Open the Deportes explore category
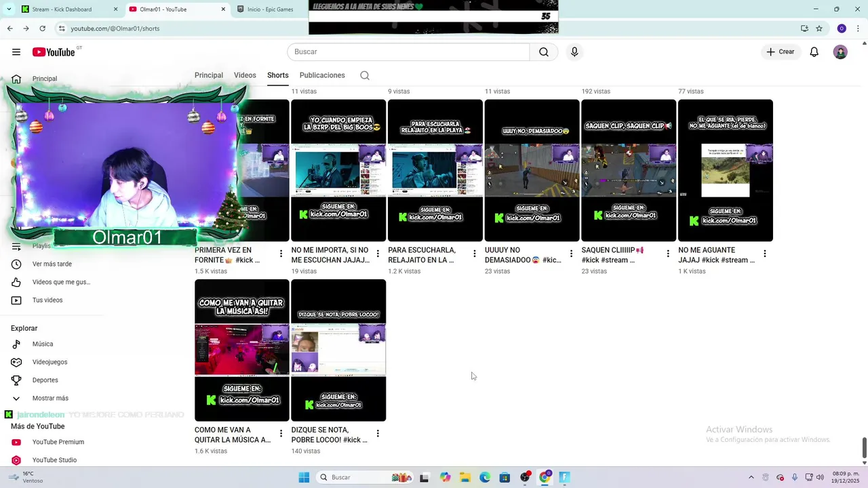Screen dimensions: 868x488 [x=45, y=380]
